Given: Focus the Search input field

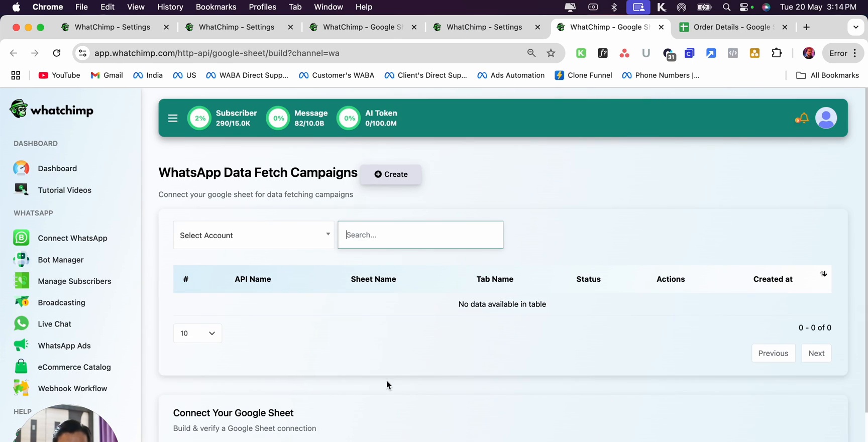Looking at the screenshot, I should click(x=420, y=235).
